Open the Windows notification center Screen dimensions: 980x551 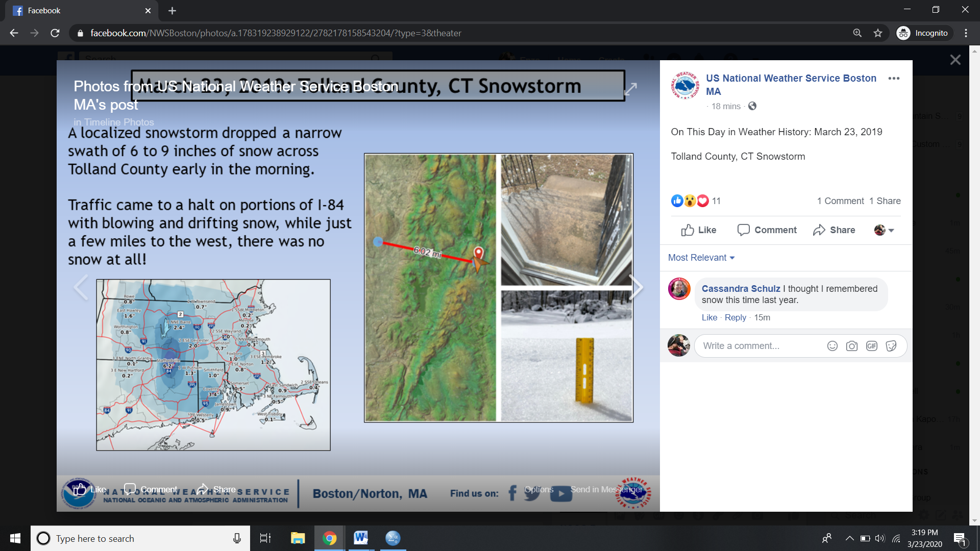(960, 538)
